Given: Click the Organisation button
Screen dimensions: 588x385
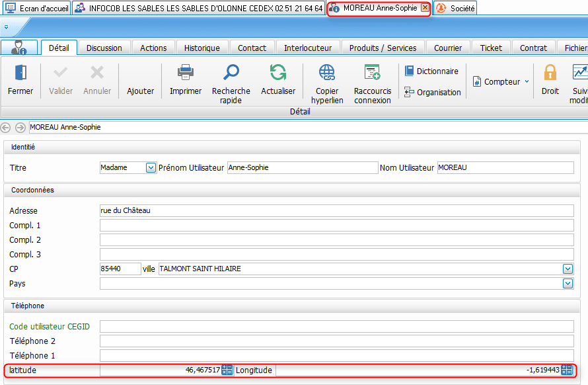Looking at the screenshot, I should coord(433,93).
